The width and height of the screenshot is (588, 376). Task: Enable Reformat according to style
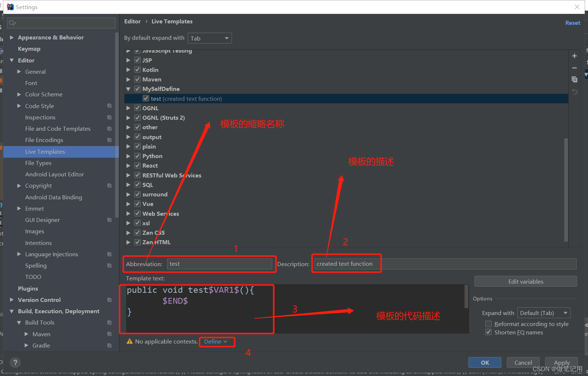(x=488, y=324)
